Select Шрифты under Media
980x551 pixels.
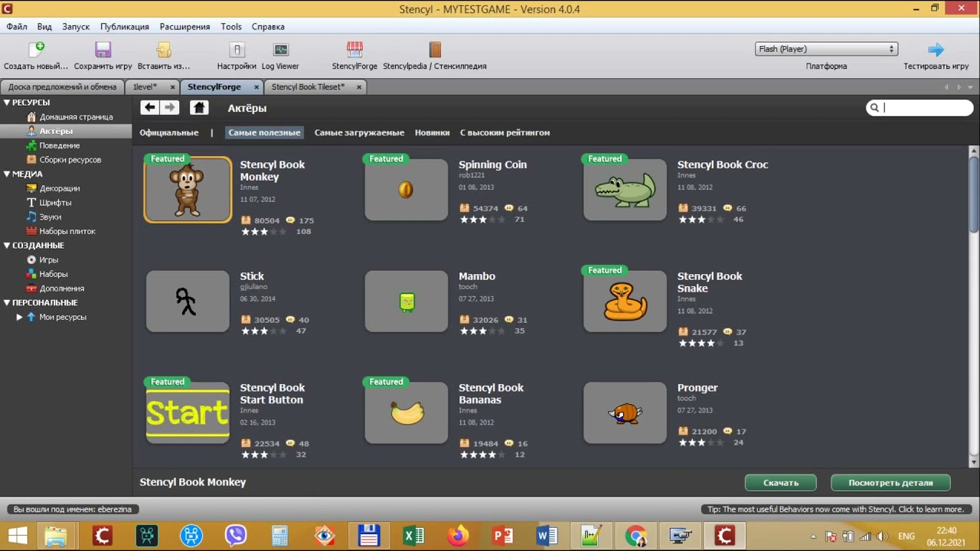(55, 203)
